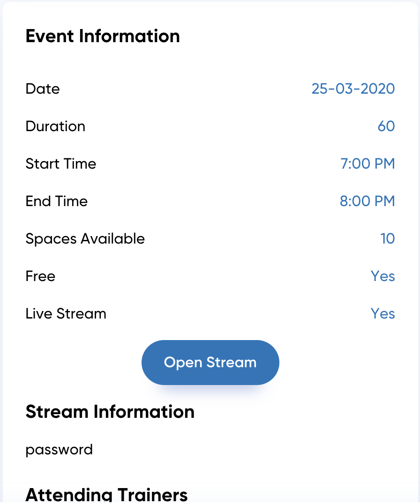420x504 pixels.
Task: Select the date value 25-03-2020
Action: click(x=353, y=89)
